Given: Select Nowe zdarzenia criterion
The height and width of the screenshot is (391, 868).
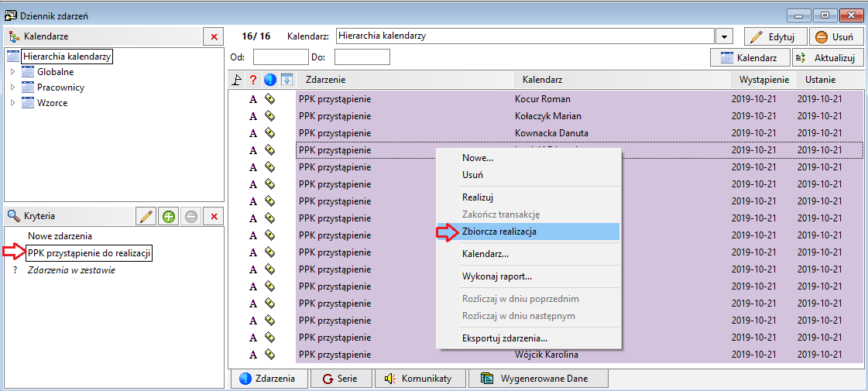Looking at the screenshot, I should tap(60, 236).
